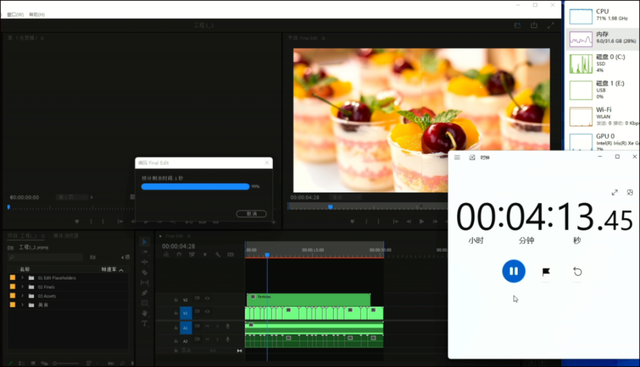The width and height of the screenshot is (640, 367).
Task: Lock the V2 track
Action: pos(176,300)
